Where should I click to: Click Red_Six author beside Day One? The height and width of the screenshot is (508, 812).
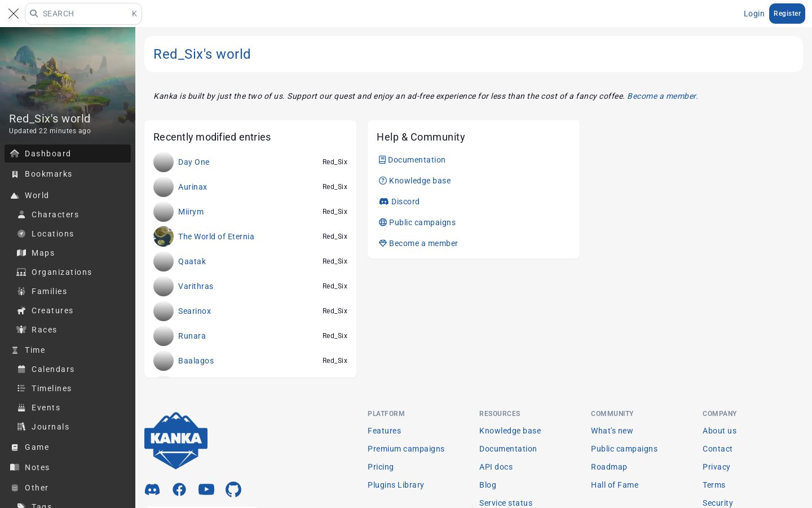(335, 162)
